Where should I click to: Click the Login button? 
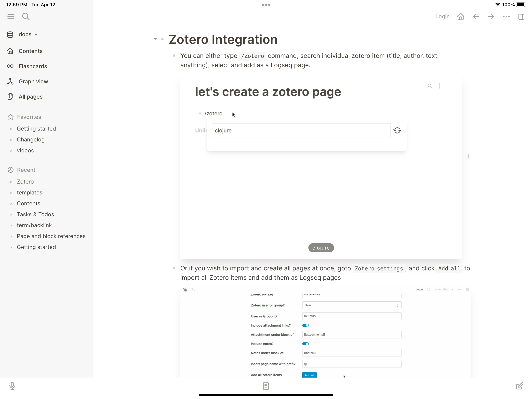click(442, 16)
